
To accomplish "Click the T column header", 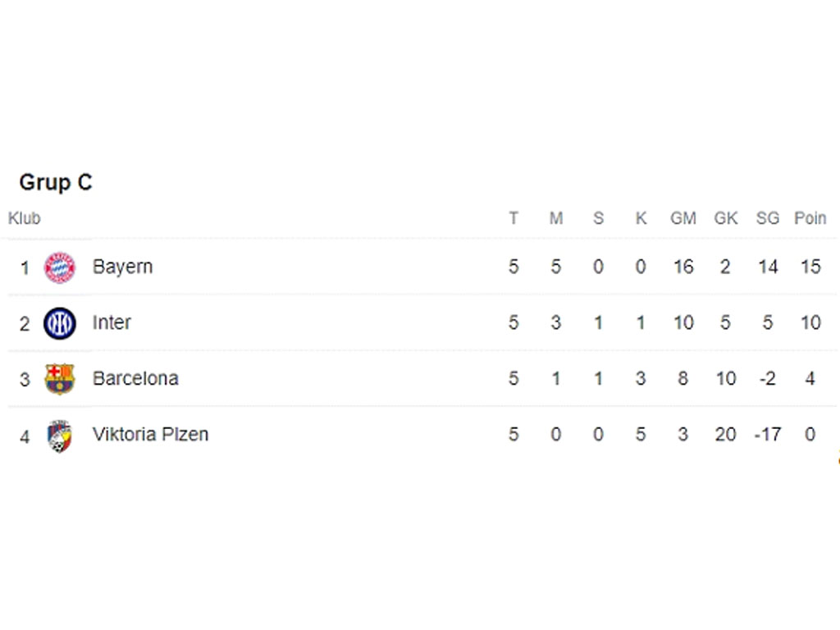I will [514, 218].
